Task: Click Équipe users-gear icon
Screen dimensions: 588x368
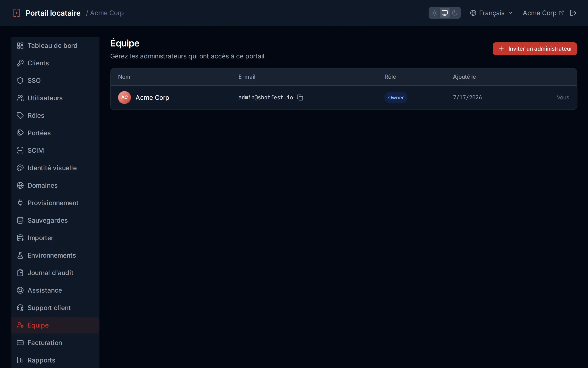Action: pyautogui.click(x=20, y=325)
